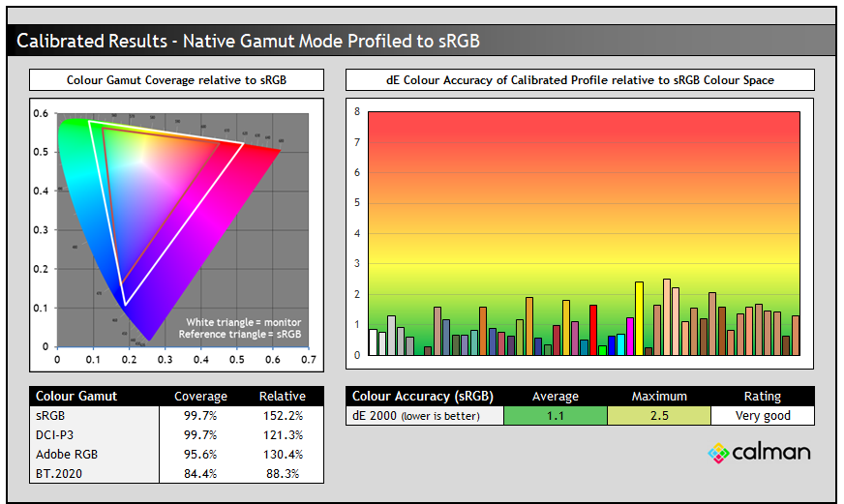Click the red bar in accuracy chart
The width and height of the screenshot is (844, 504).
[x=593, y=330]
